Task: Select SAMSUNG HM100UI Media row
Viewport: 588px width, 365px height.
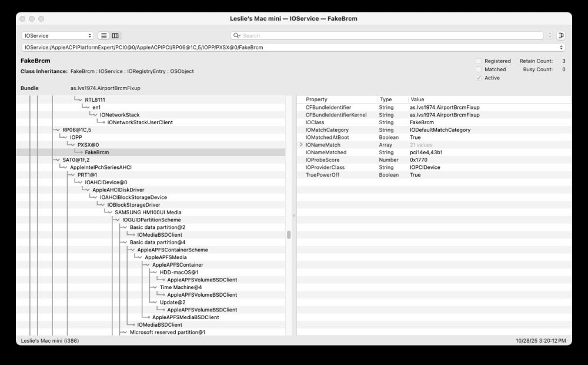Action: (x=151, y=212)
